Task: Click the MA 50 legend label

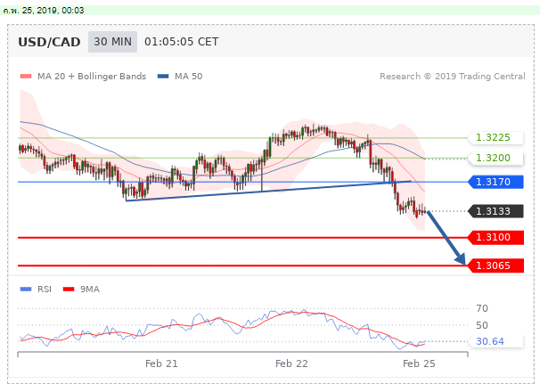Action: point(188,76)
